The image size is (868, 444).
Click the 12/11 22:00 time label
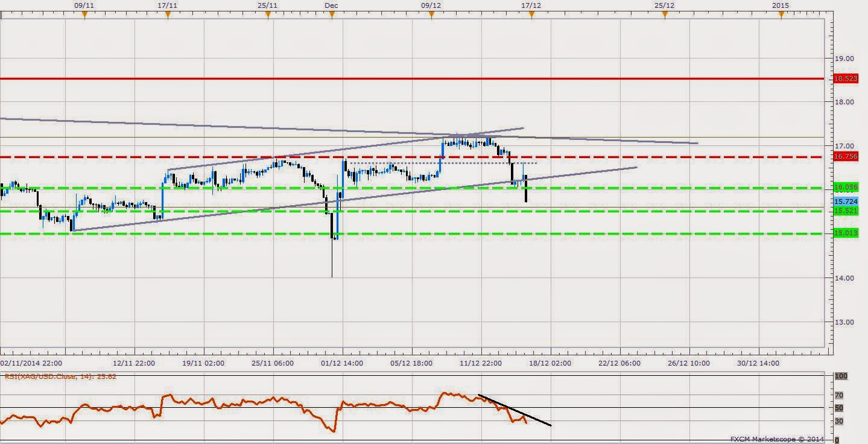pyautogui.click(x=133, y=363)
